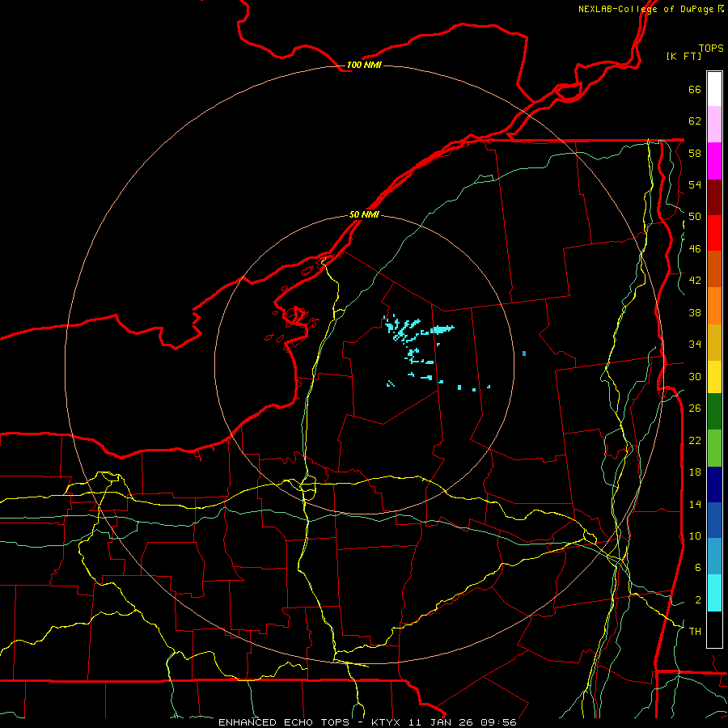Click the 09:56 timestamp
Image resolution: width=728 pixels, height=728 pixels.
point(499,722)
